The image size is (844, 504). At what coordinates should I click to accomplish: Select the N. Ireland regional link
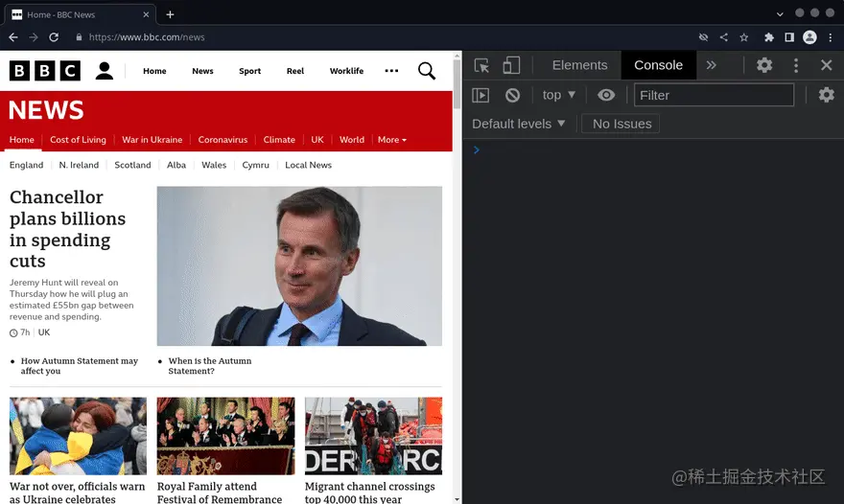tap(79, 165)
